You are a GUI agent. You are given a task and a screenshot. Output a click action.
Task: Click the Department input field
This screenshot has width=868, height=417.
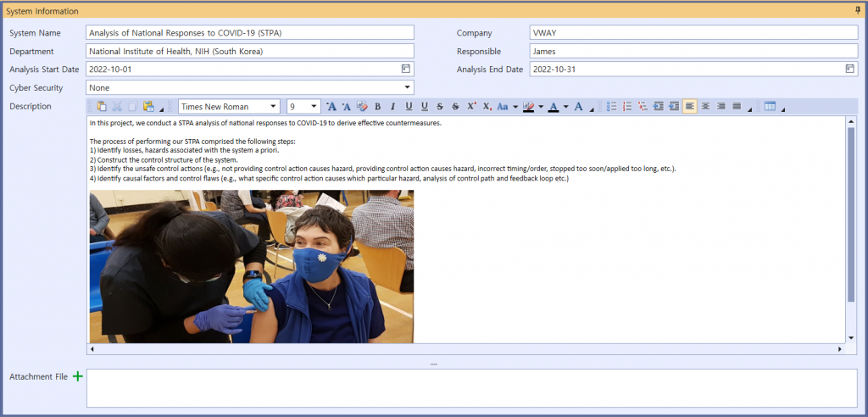click(250, 51)
